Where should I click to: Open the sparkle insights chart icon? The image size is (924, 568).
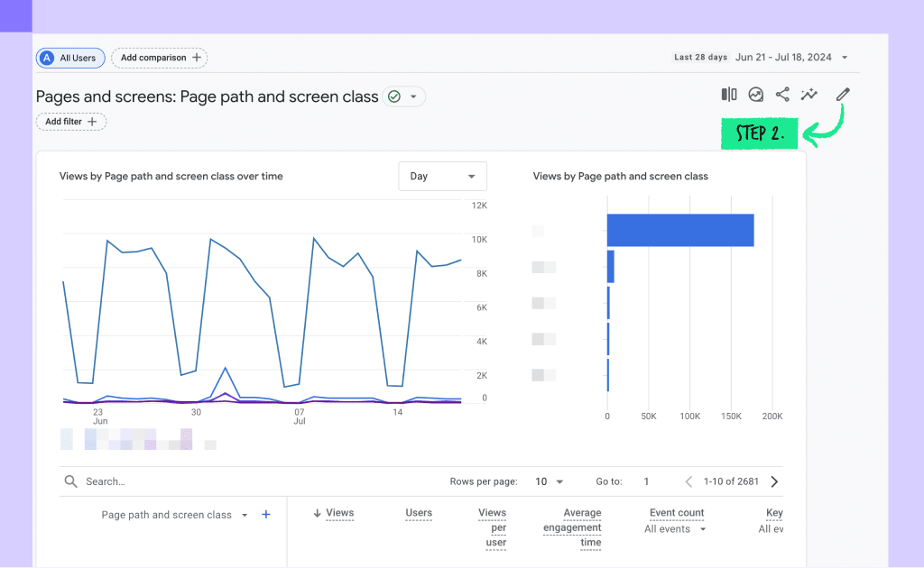pos(809,94)
